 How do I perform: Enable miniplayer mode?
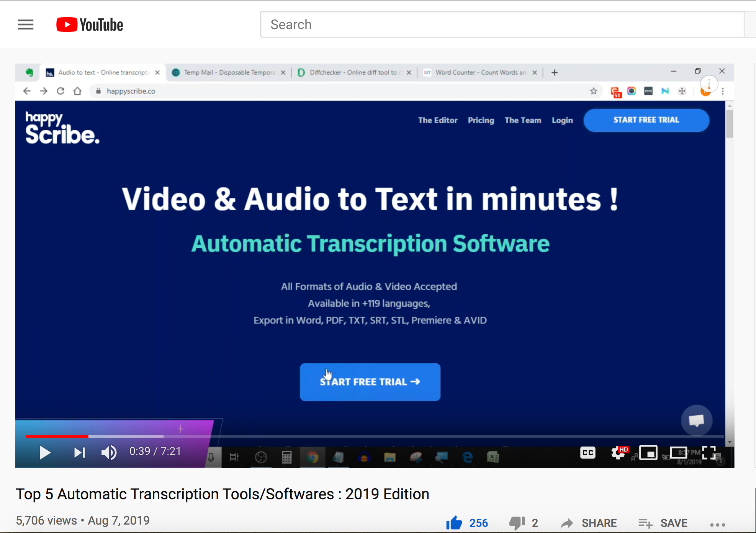(x=648, y=453)
